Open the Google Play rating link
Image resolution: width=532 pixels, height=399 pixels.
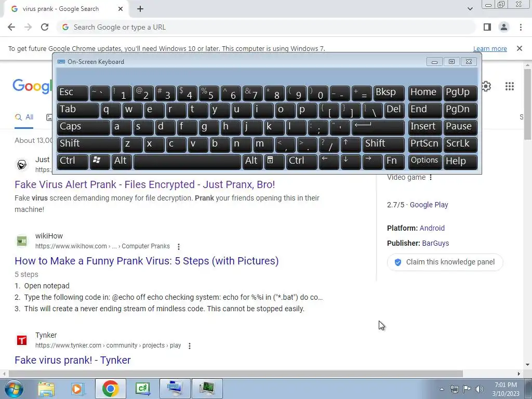click(x=429, y=205)
